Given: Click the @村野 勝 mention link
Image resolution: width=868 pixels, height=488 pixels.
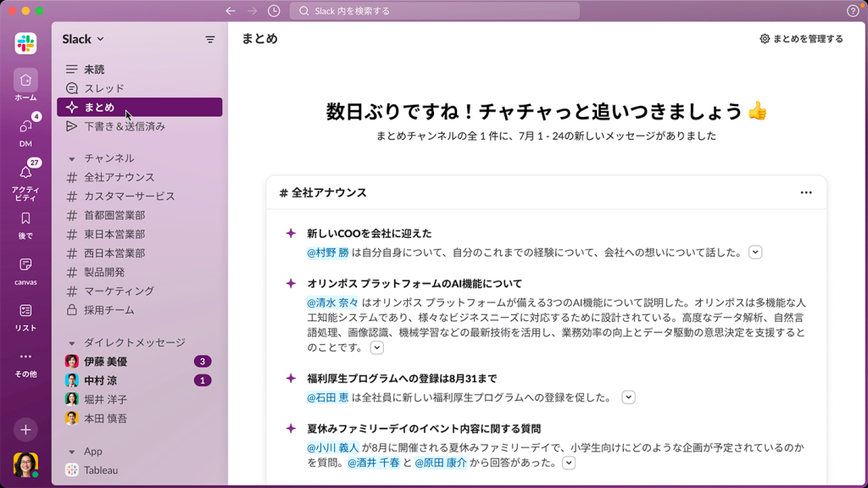Looking at the screenshot, I should pos(328,252).
